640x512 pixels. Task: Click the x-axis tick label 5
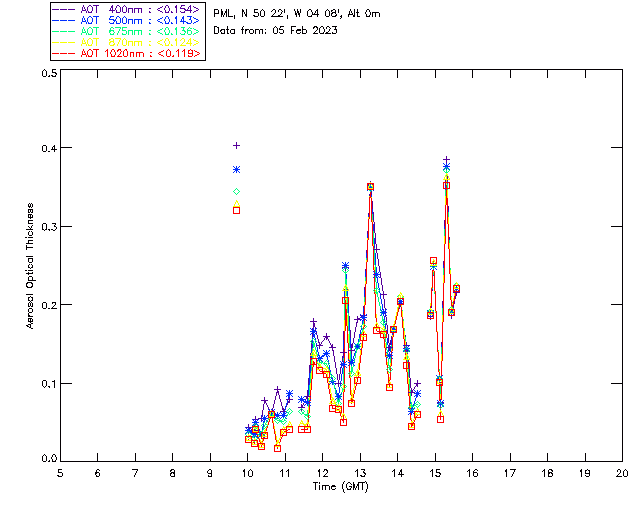click(x=60, y=473)
